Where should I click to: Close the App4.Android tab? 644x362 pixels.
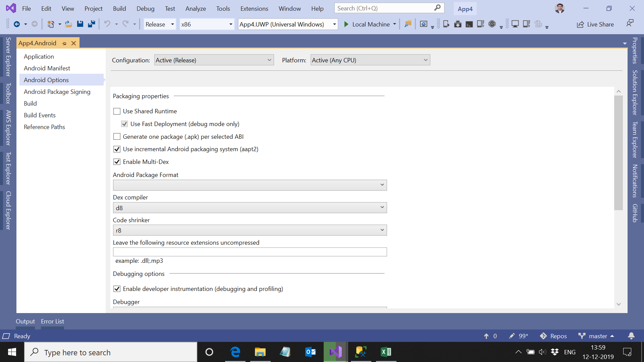(x=74, y=43)
